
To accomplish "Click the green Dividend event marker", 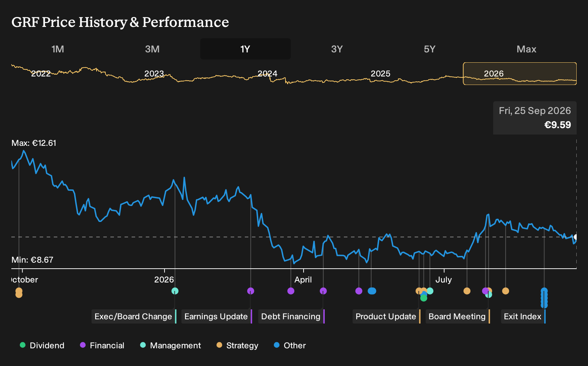I will (x=423, y=298).
